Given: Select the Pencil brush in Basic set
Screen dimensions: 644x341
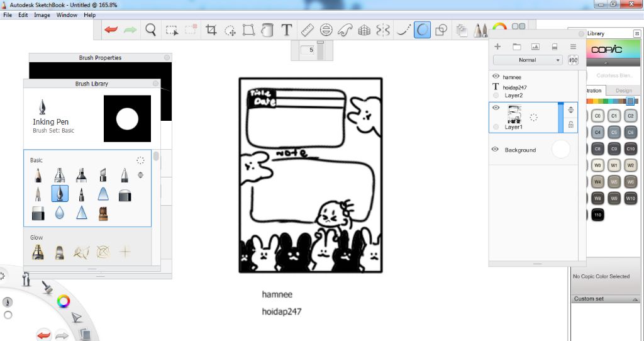Looking at the screenshot, I should tap(38, 175).
